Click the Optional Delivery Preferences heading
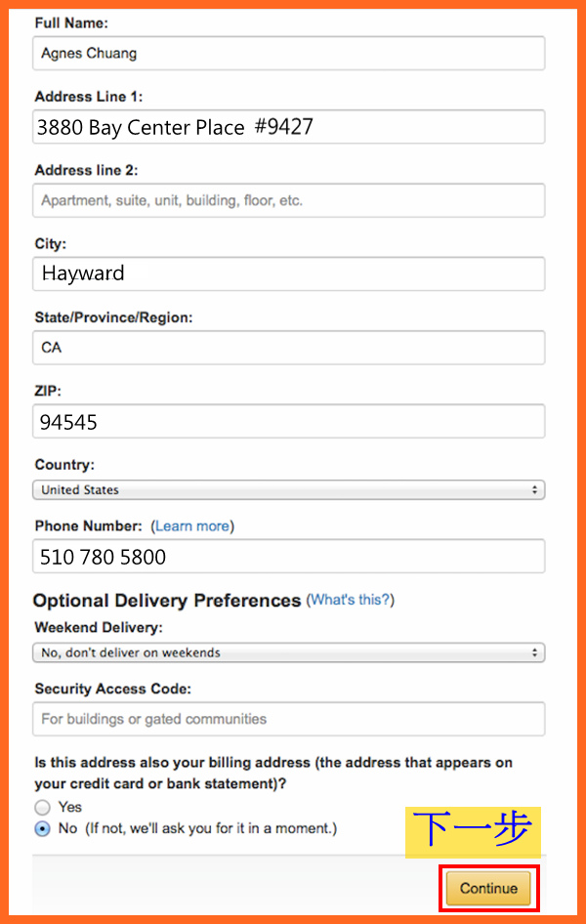586x924 pixels. click(167, 601)
